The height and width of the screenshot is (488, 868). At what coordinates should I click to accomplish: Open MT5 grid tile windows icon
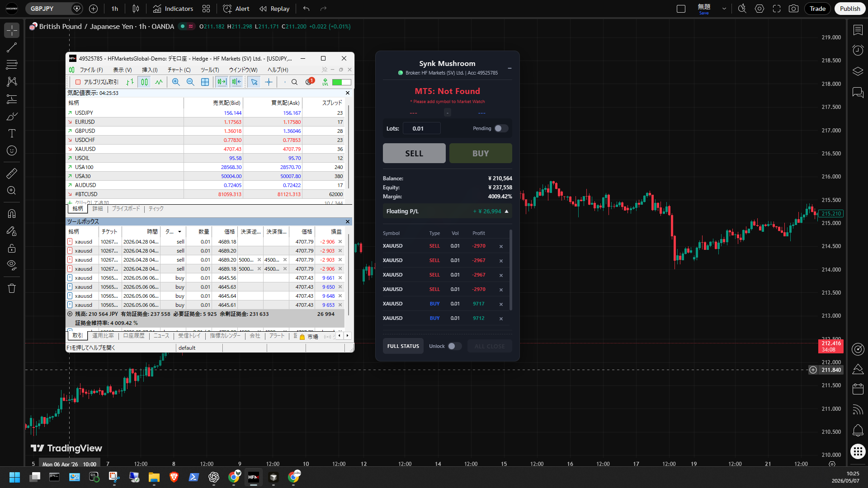pos(205,82)
